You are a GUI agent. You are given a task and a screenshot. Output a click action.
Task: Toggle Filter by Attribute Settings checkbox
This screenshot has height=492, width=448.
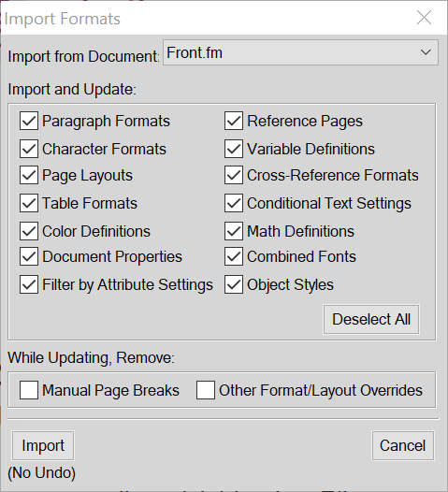[29, 284]
